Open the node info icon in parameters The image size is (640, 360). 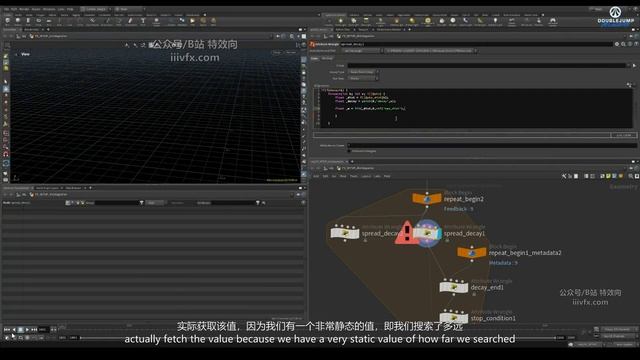pyautogui.click(x=630, y=44)
